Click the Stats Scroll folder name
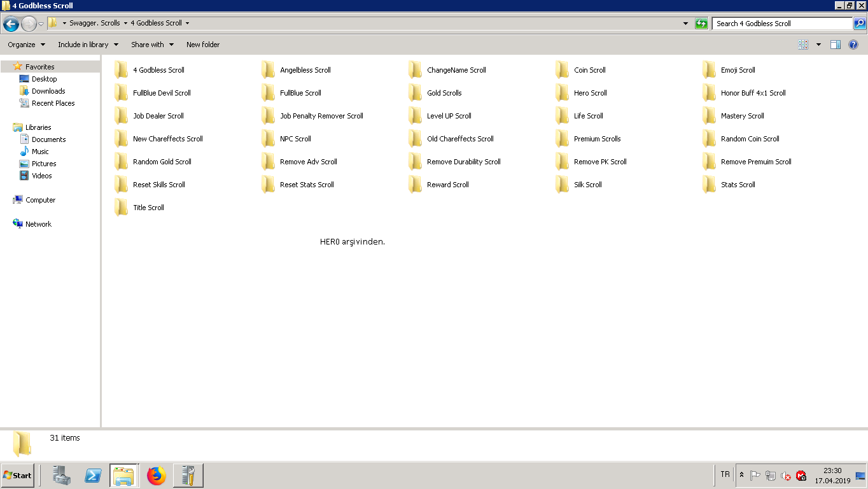Viewport: 868px width, 489px height. click(738, 185)
